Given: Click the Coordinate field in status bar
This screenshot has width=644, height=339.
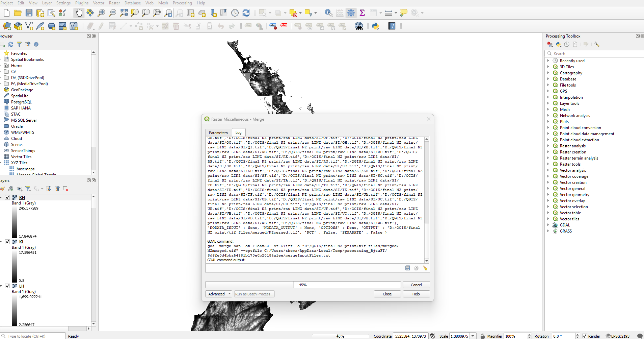Looking at the screenshot, I should 410,336.
